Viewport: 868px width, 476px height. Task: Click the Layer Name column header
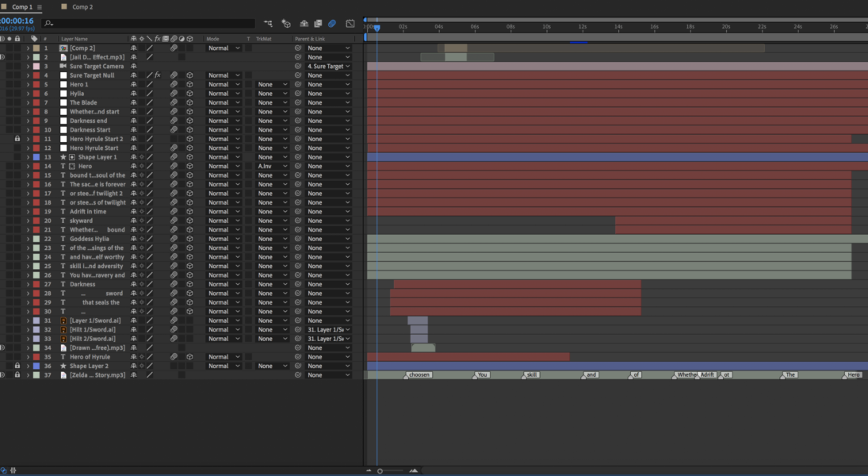pyautogui.click(x=75, y=37)
